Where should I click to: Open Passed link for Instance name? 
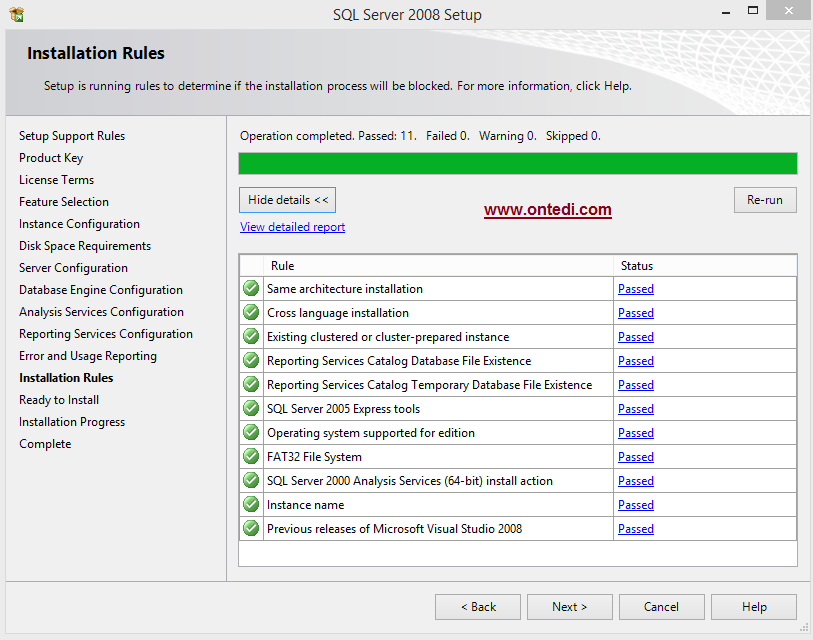point(636,505)
